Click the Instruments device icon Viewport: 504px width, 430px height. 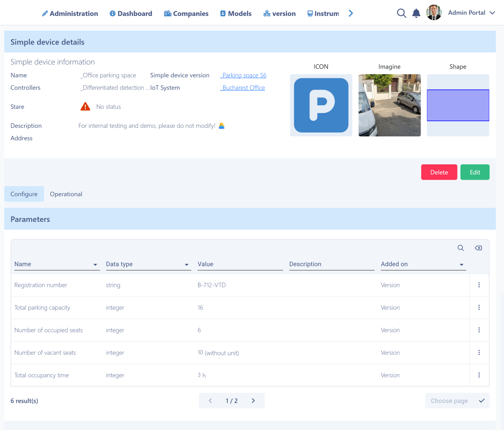[x=310, y=13]
